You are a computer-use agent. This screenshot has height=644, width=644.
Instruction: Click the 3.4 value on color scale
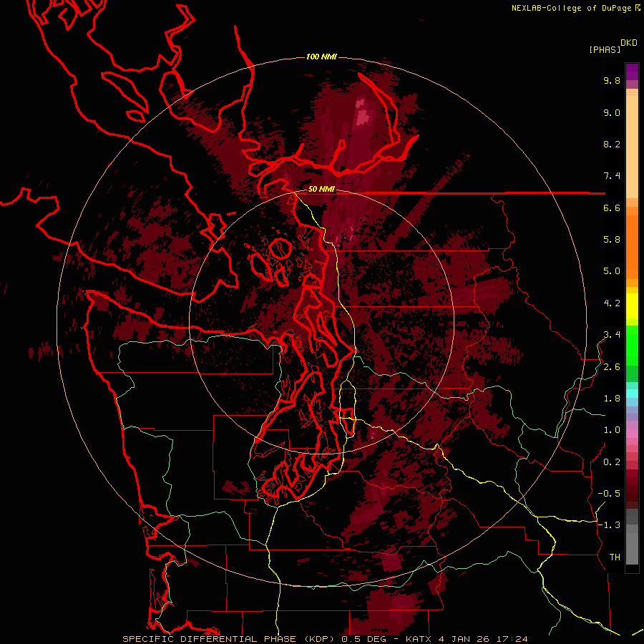click(612, 335)
